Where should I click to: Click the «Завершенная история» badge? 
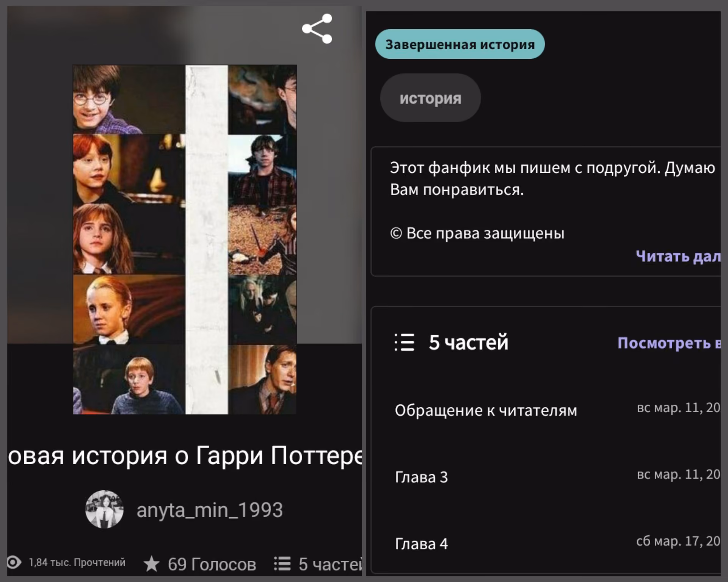coord(460,44)
